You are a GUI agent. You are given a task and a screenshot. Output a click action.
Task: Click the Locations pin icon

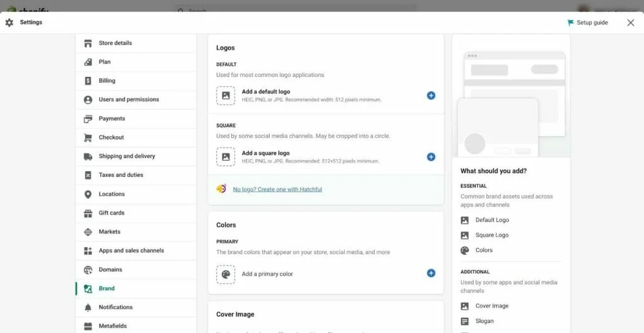pos(88,195)
